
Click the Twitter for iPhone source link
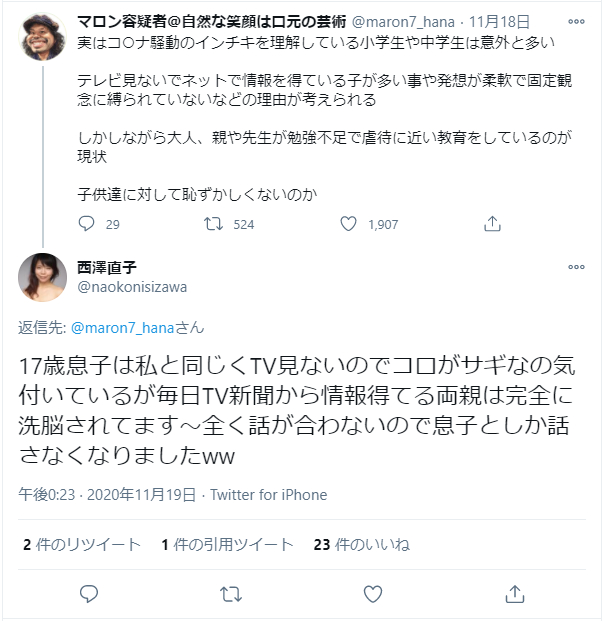point(268,495)
